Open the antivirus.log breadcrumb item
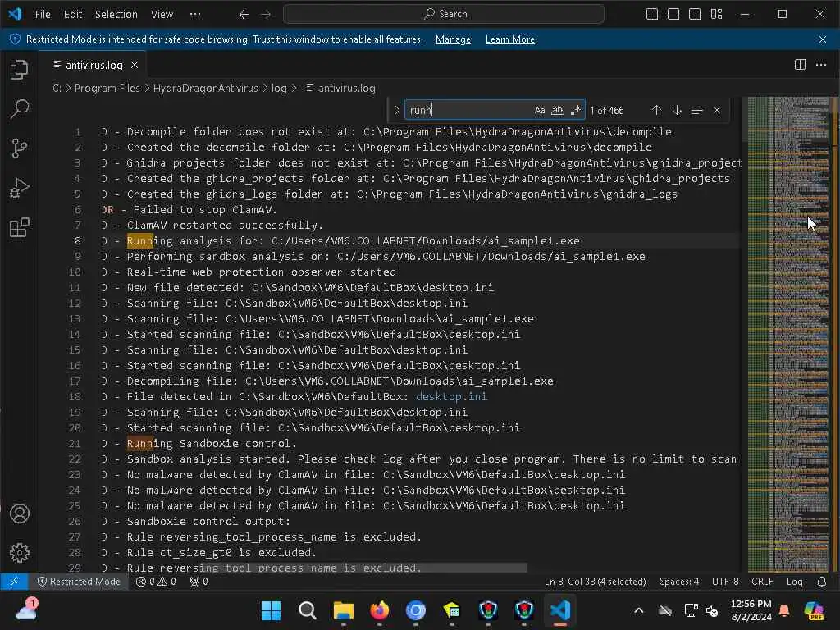The width and height of the screenshot is (840, 630). point(340,89)
